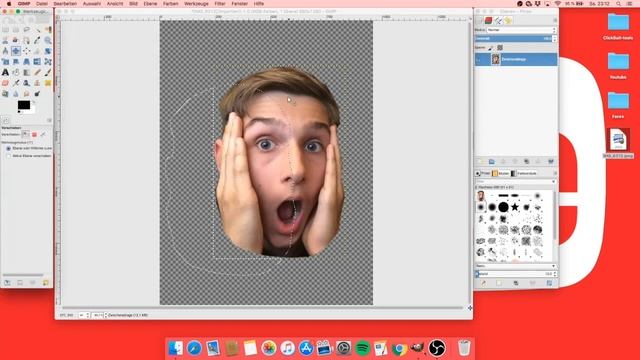Set Verschieben mode to layer

point(25,134)
